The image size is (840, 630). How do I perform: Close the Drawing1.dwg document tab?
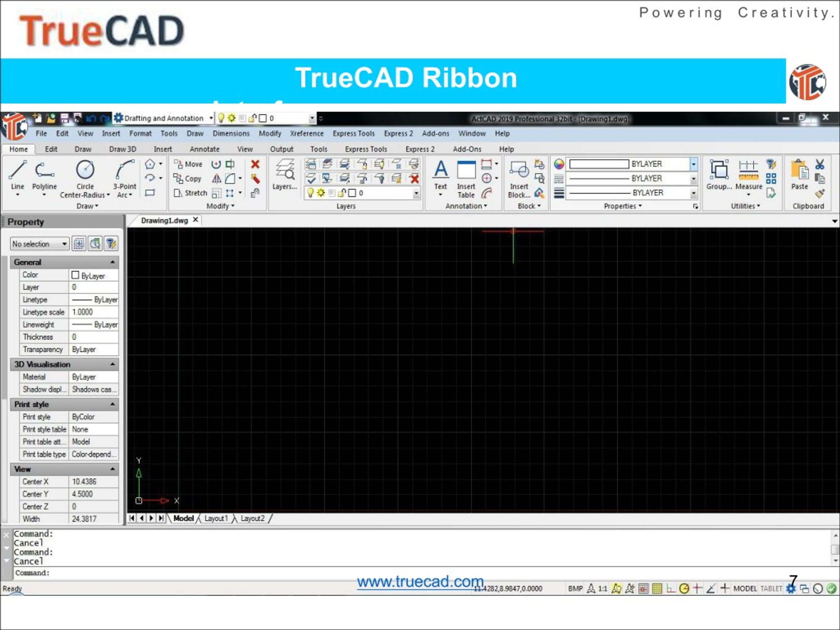pos(195,220)
